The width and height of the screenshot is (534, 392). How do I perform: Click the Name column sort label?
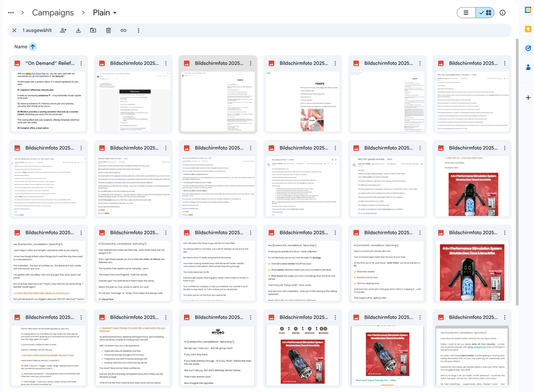pos(21,47)
